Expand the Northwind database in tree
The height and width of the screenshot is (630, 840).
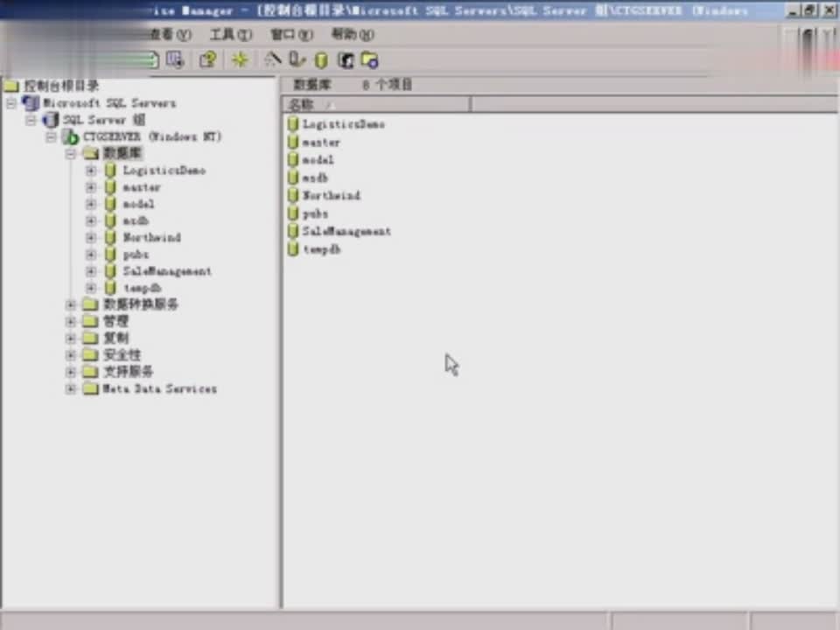point(91,238)
